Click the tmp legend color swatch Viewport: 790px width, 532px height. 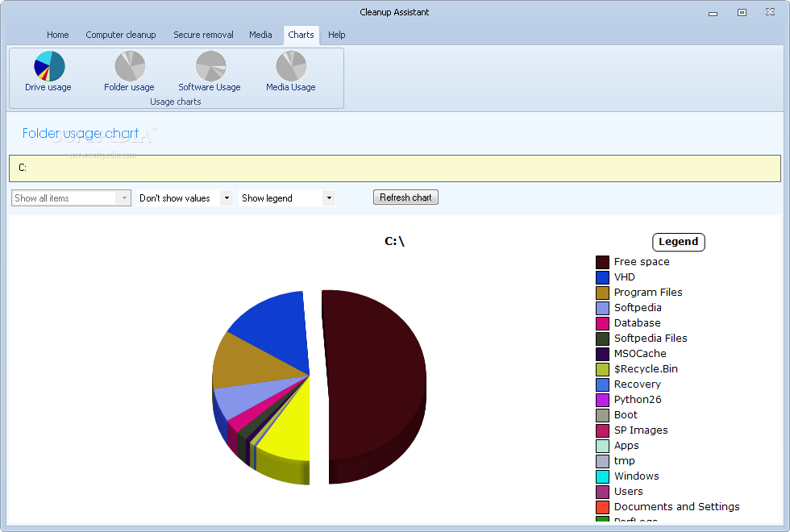603,461
